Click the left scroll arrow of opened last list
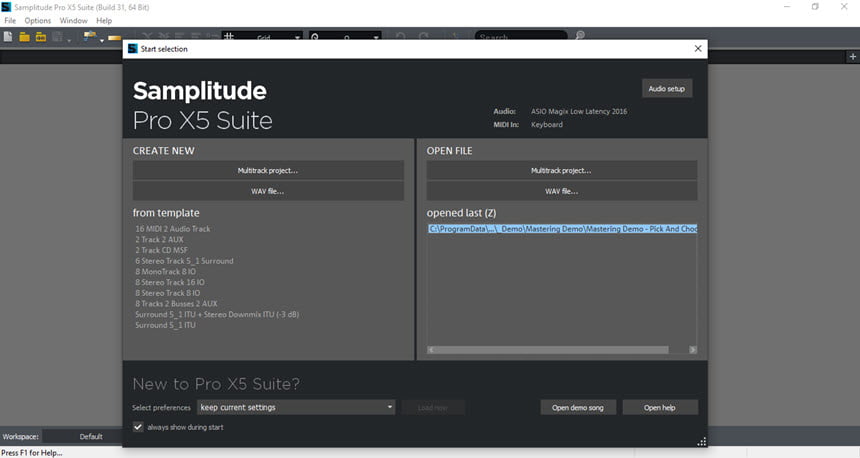 click(x=431, y=350)
